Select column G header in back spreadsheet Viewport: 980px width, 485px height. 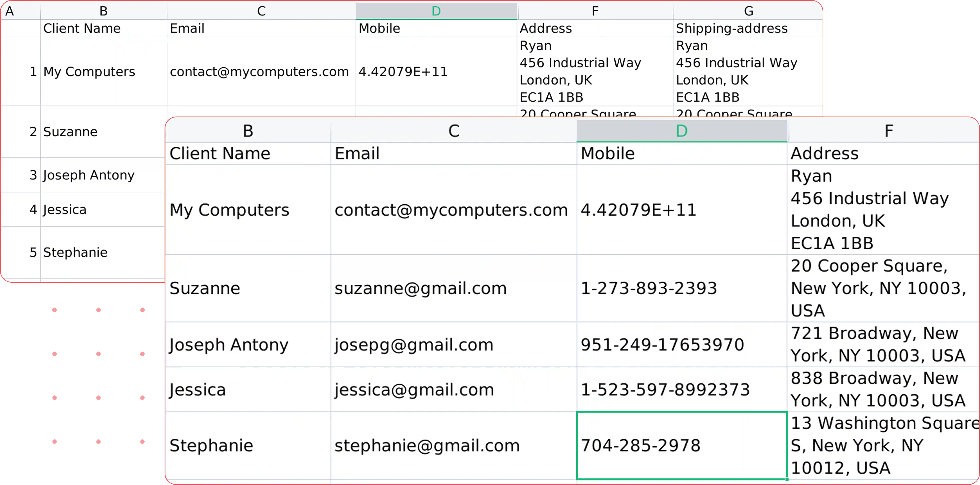[748, 11]
